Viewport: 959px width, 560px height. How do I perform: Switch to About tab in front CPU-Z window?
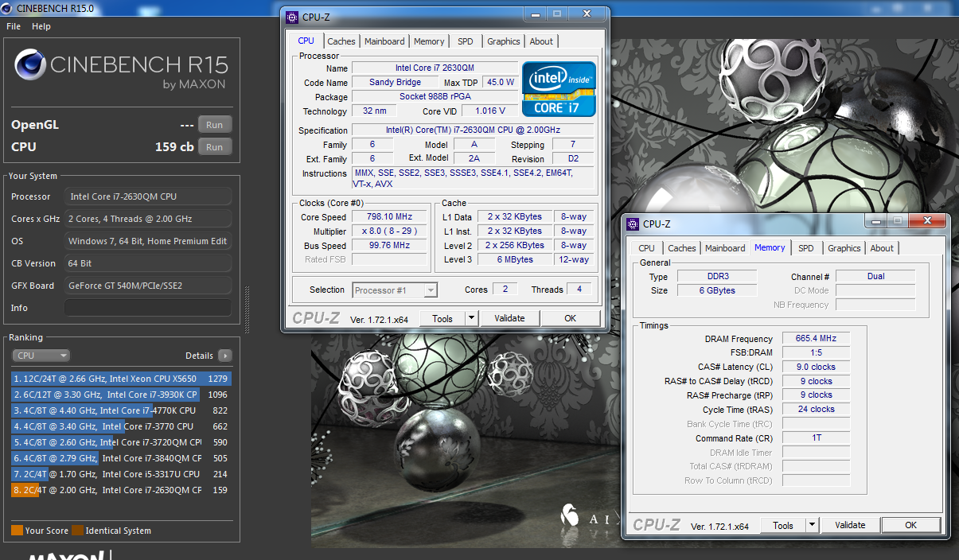pyautogui.click(x=541, y=41)
